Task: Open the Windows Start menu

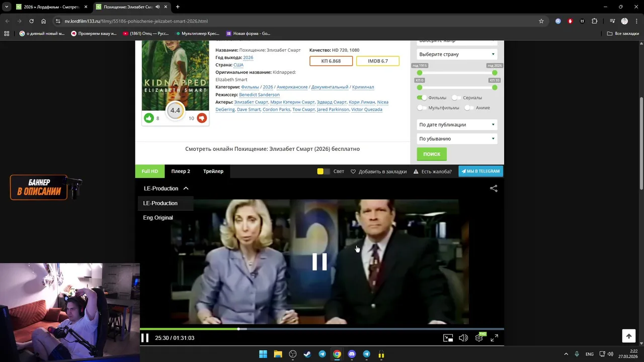Action: (263, 354)
